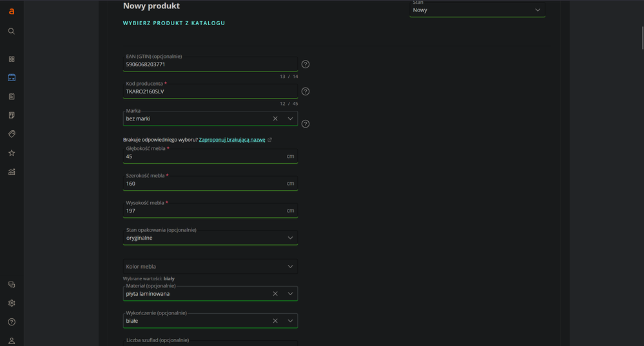The image size is (644, 346).
Task: Open the search icon in sidebar
Action: point(12,31)
